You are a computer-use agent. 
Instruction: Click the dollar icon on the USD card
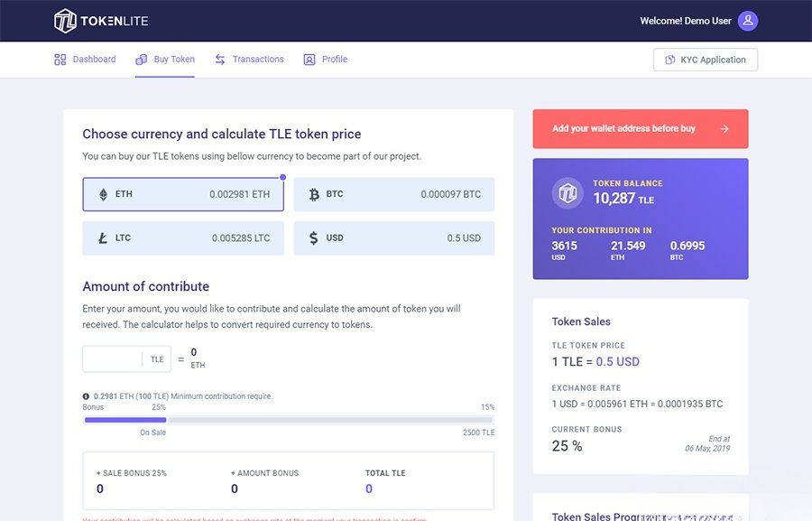[313, 237]
